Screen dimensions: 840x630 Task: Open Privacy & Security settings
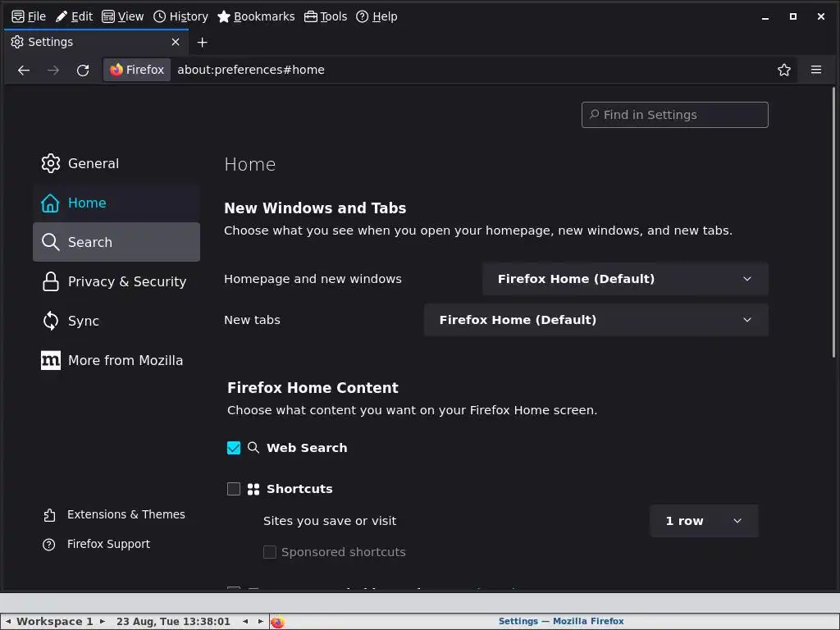click(116, 281)
